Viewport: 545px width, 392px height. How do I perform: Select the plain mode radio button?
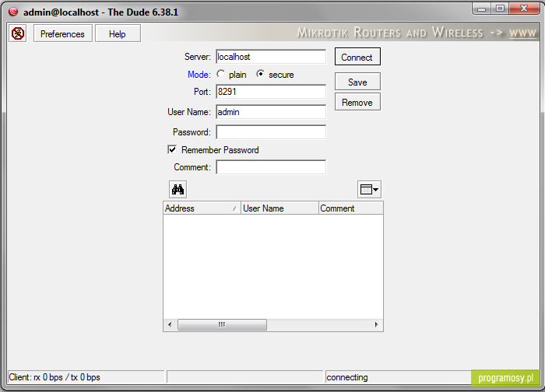click(220, 74)
